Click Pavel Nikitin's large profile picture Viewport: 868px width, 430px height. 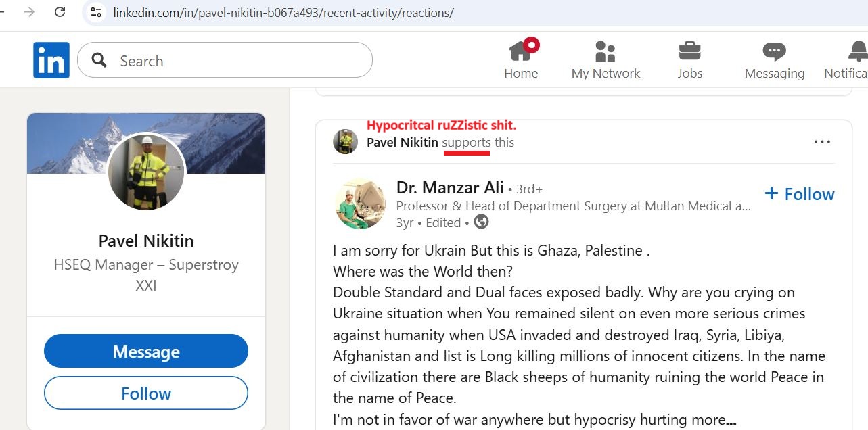pyautogui.click(x=146, y=172)
